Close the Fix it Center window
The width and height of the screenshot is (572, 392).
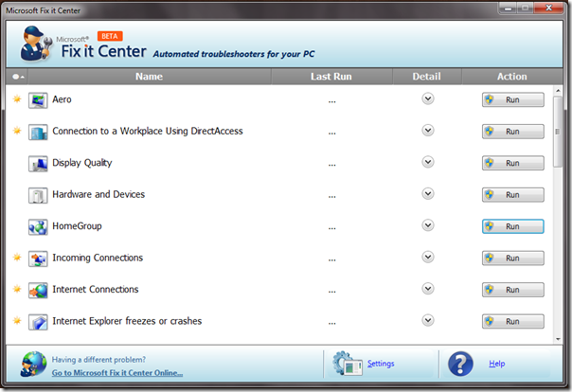pos(548,8)
